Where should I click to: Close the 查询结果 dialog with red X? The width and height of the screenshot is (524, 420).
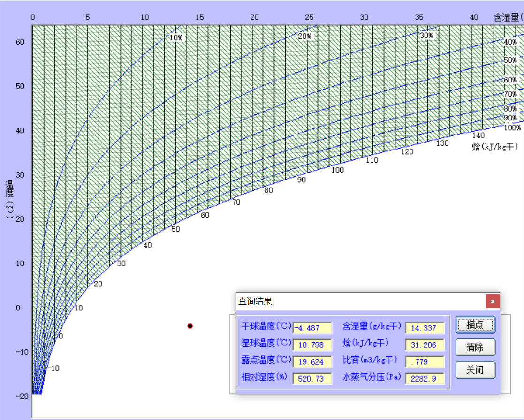[x=493, y=301]
